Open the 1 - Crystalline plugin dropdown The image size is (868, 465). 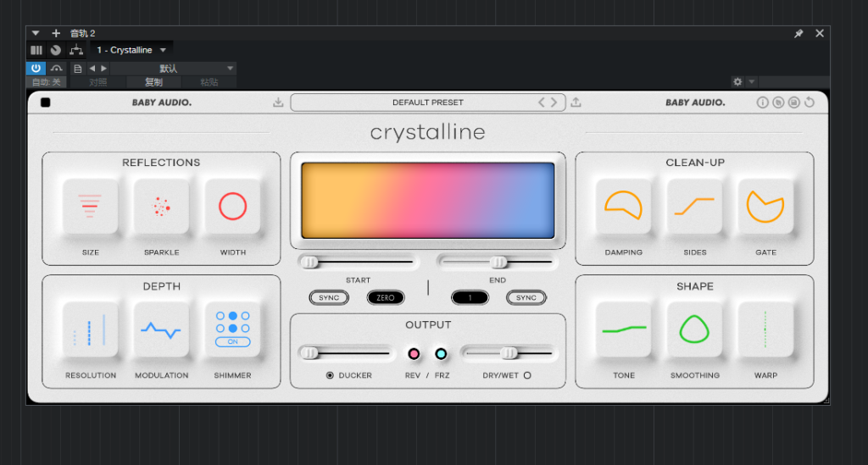coord(131,50)
